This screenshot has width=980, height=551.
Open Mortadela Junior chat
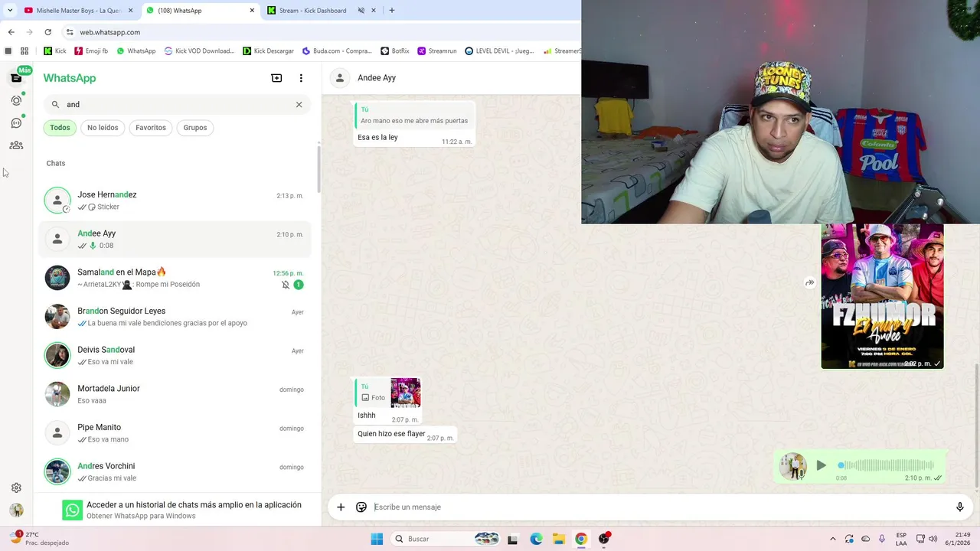point(175,394)
